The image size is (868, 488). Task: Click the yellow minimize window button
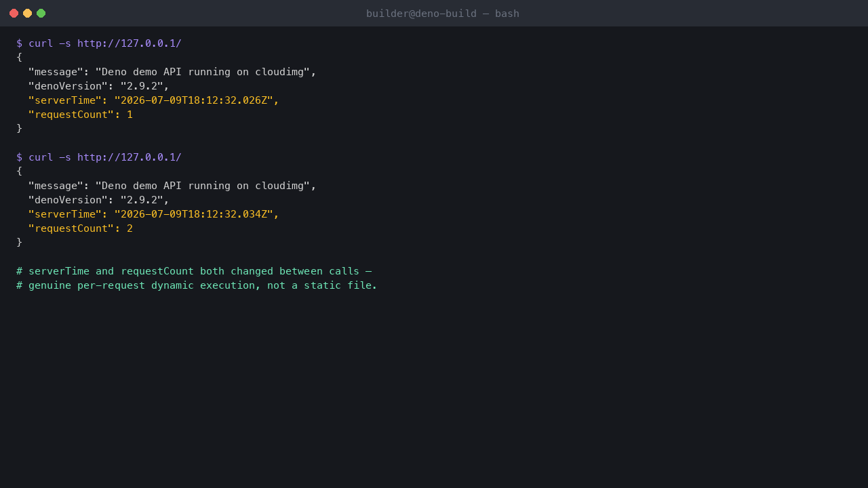pyautogui.click(x=27, y=13)
